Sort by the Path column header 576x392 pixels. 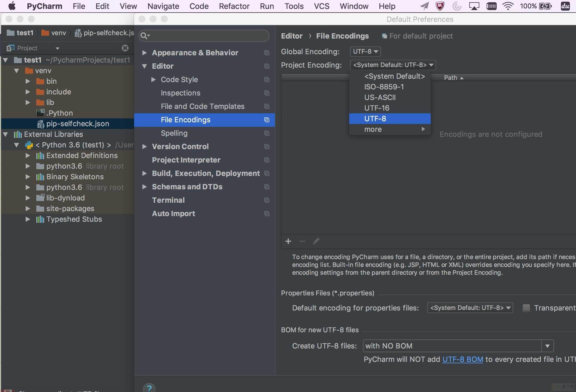(x=453, y=78)
